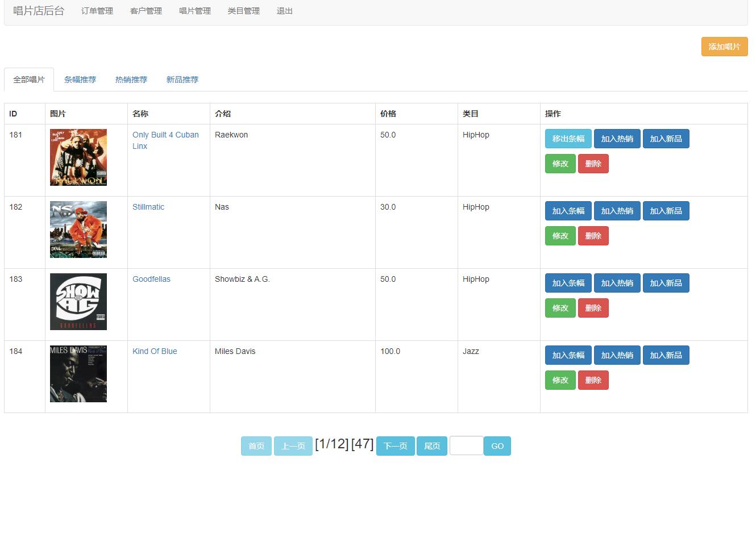Image resolution: width=756 pixels, height=550 pixels.
Task: Edit the Stillmatic record with 修改
Action: [560, 236]
